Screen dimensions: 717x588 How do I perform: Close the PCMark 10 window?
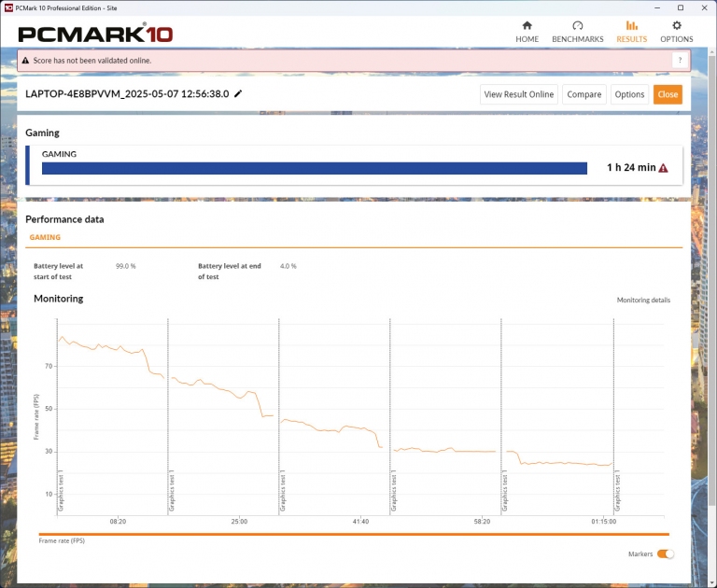tap(704, 7)
